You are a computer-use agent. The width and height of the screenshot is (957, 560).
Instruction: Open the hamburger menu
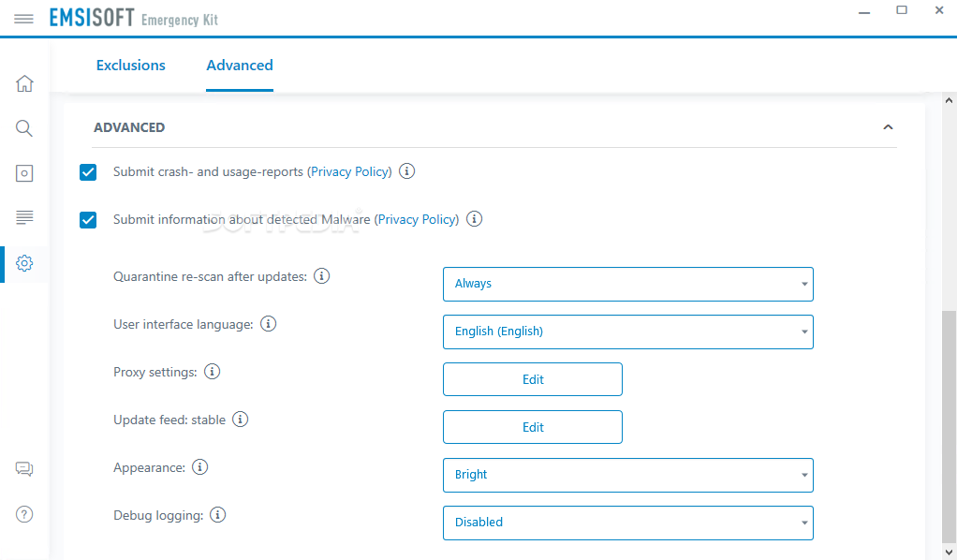(23, 19)
